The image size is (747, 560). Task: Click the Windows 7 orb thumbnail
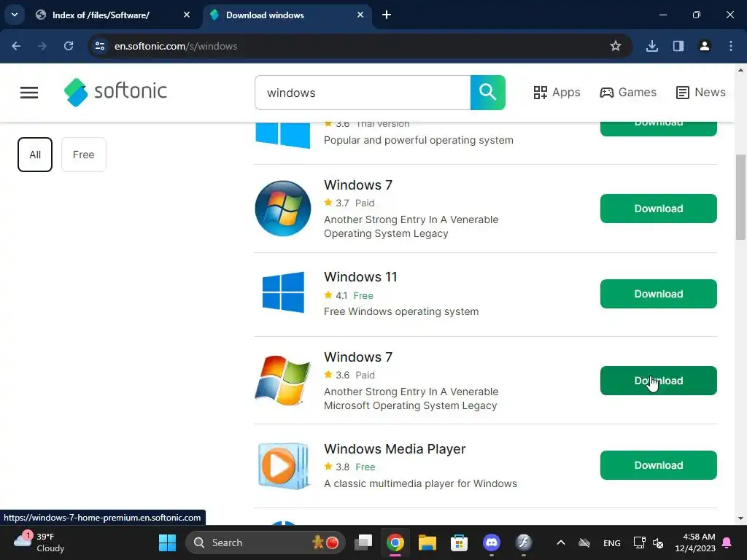pos(283,209)
